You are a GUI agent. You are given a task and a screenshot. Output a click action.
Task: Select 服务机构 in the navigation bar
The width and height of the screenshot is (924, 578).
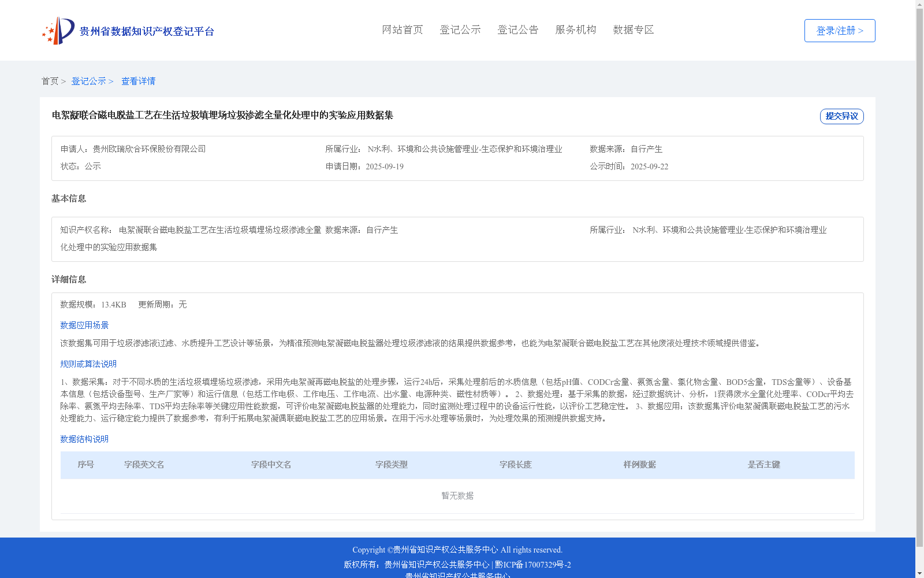pos(576,29)
